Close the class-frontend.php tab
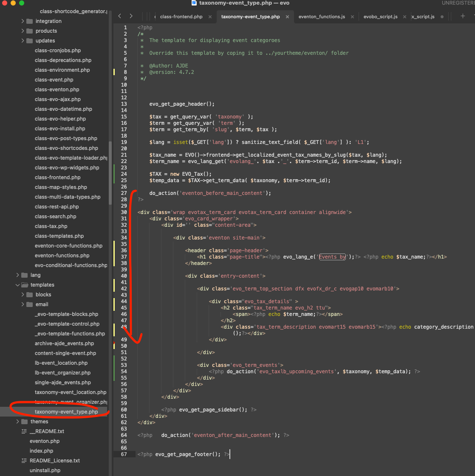This screenshot has height=476, width=475. point(210,17)
